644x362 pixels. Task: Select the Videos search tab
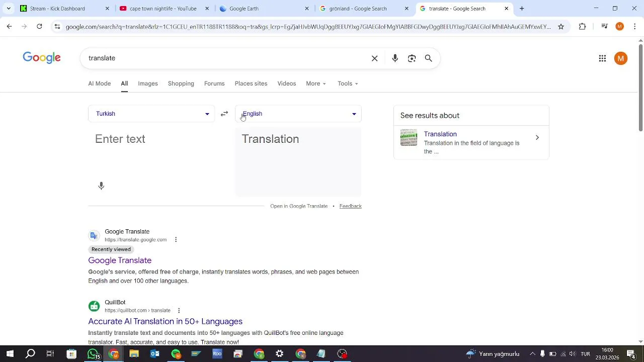pos(287,83)
